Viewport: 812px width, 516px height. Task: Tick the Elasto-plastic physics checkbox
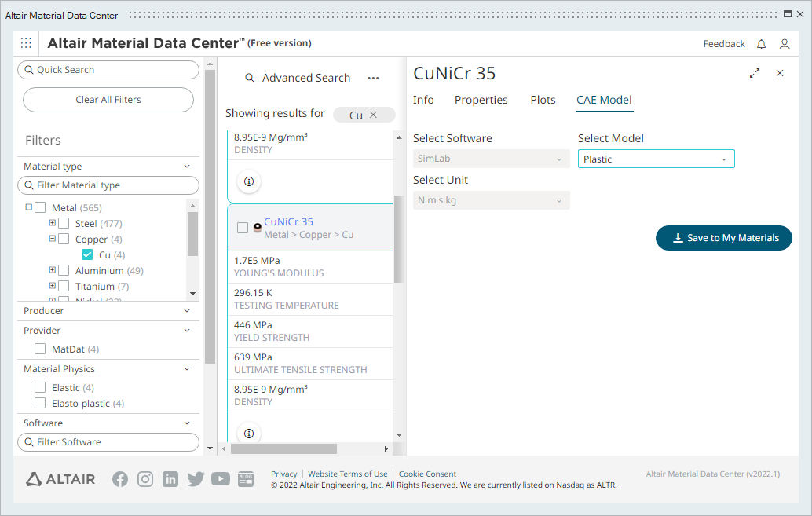(x=40, y=404)
